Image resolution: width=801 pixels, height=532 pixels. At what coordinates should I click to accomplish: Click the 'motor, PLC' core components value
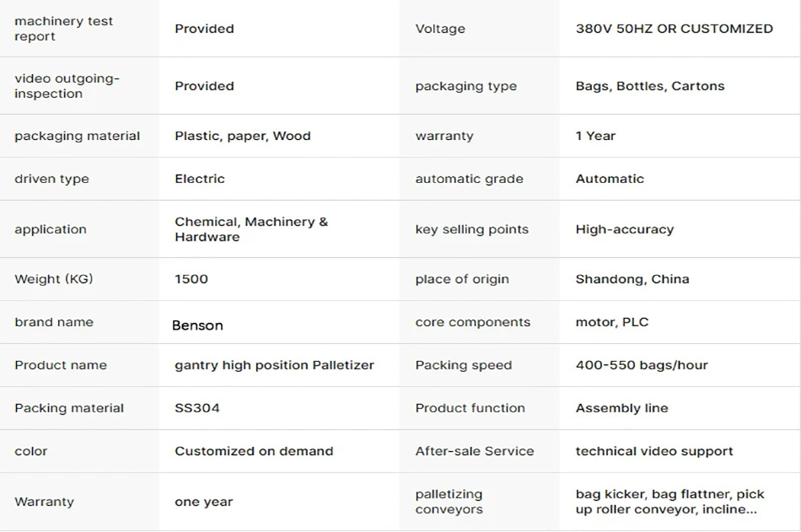click(611, 322)
